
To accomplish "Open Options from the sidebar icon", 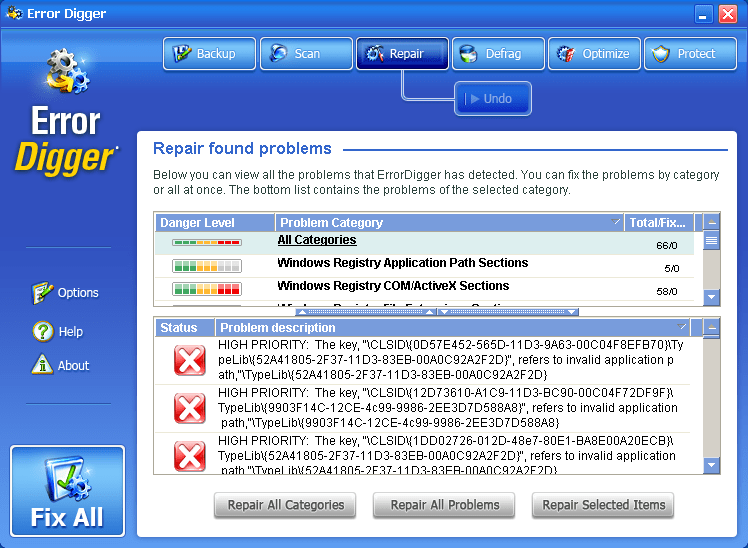I will (x=42, y=293).
